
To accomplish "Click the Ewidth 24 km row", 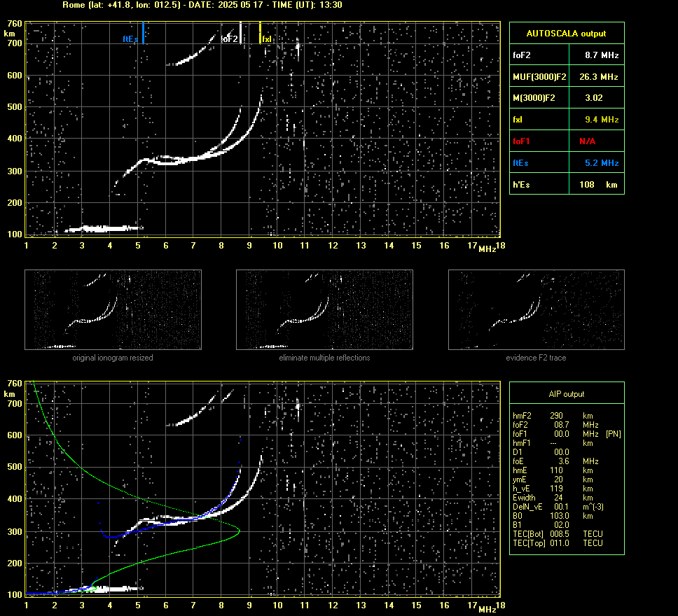I will click(x=553, y=498).
